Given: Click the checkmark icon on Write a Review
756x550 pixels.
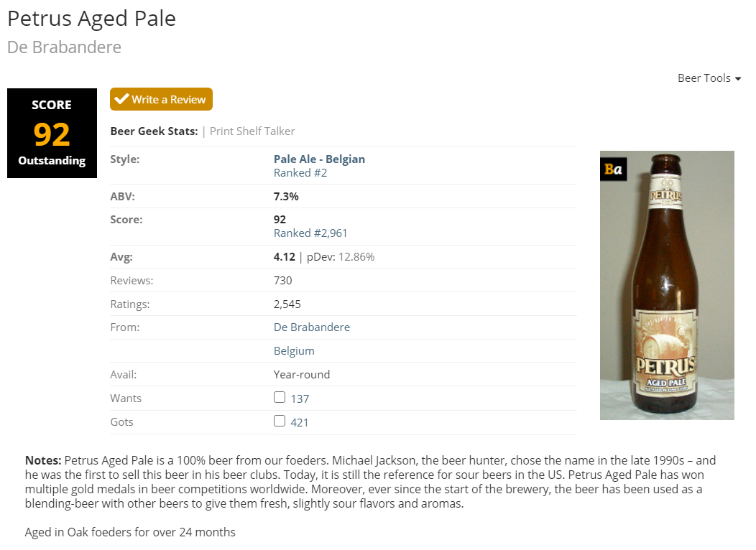Looking at the screenshot, I should 122,99.
